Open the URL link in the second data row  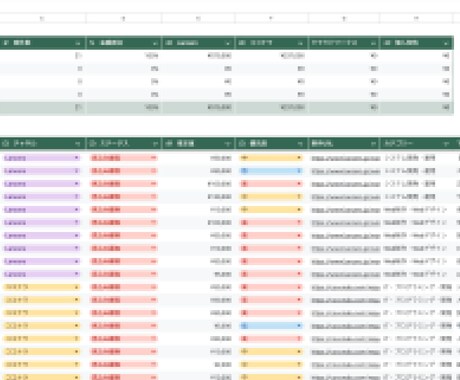(346, 171)
